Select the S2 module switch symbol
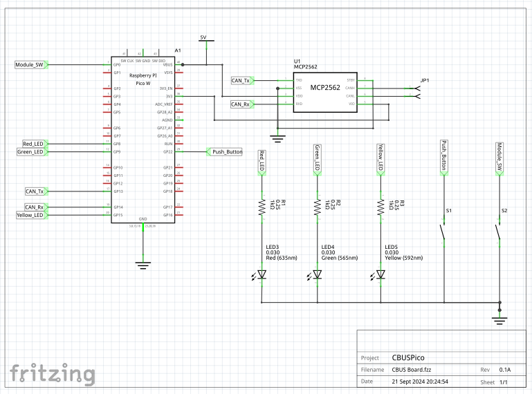The image size is (532, 394). tap(499, 232)
